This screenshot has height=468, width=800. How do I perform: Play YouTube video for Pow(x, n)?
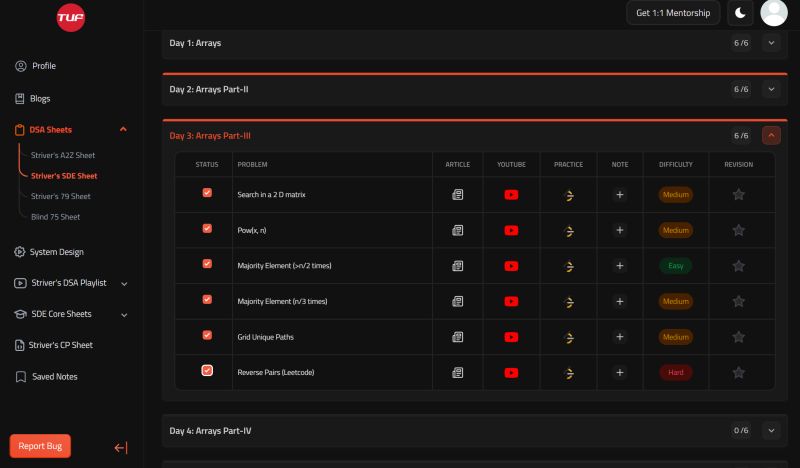[511, 230]
